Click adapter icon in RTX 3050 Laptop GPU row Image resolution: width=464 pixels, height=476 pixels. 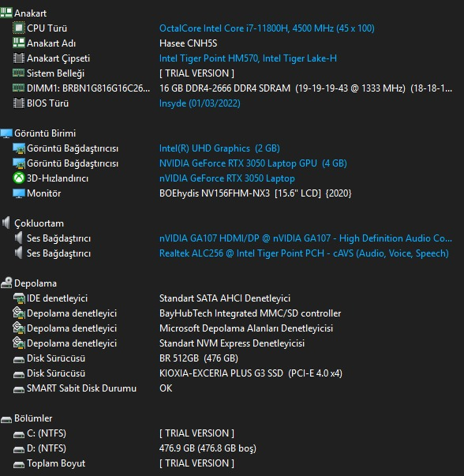pos(19,163)
